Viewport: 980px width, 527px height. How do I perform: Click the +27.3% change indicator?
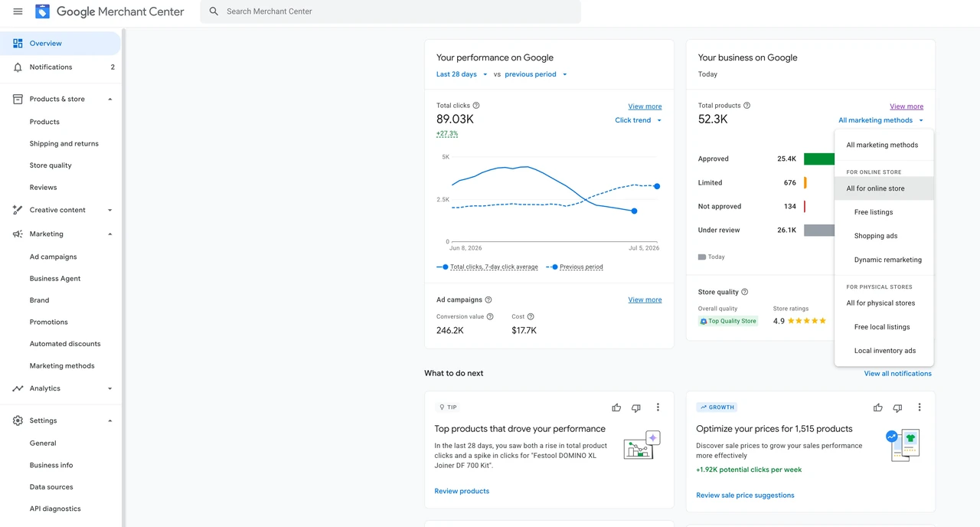(x=447, y=133)
